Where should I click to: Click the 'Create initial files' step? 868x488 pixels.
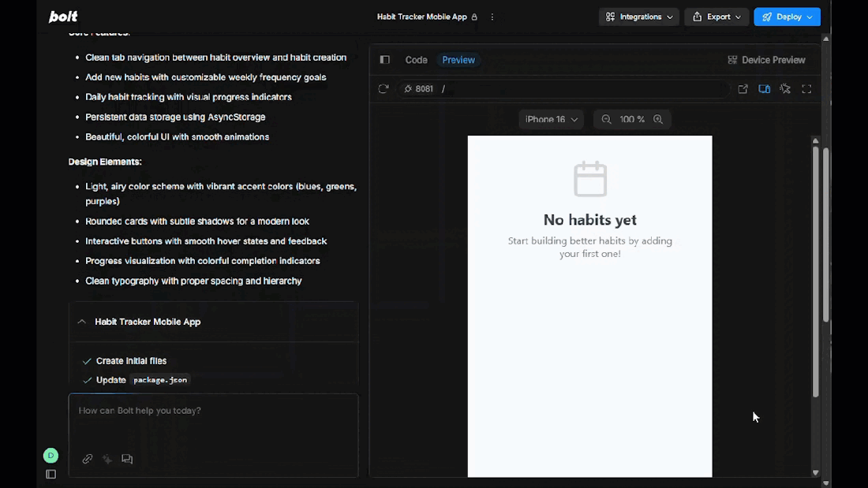pos(131,361)
